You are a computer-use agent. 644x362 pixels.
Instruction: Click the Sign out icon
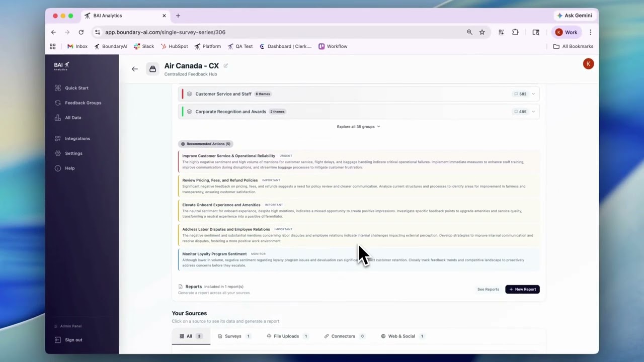(58, 340)
